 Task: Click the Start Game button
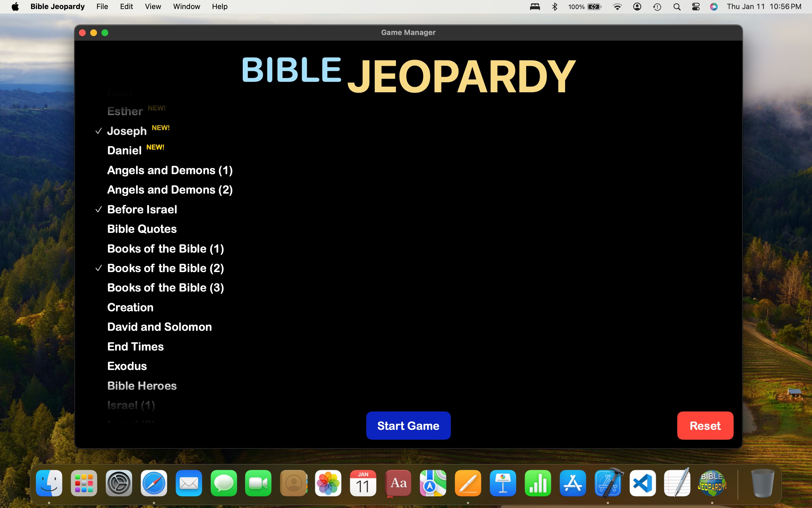tap(408, 426)
